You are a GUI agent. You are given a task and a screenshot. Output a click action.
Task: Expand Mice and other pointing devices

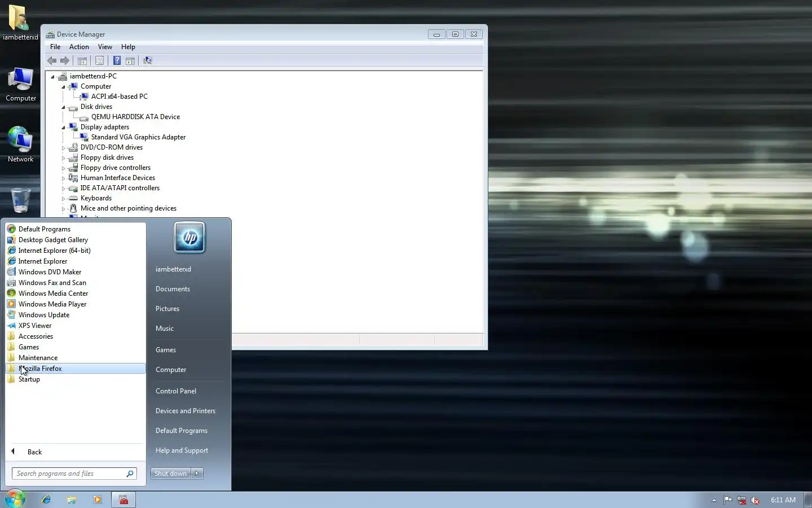[x=63, y=209]
